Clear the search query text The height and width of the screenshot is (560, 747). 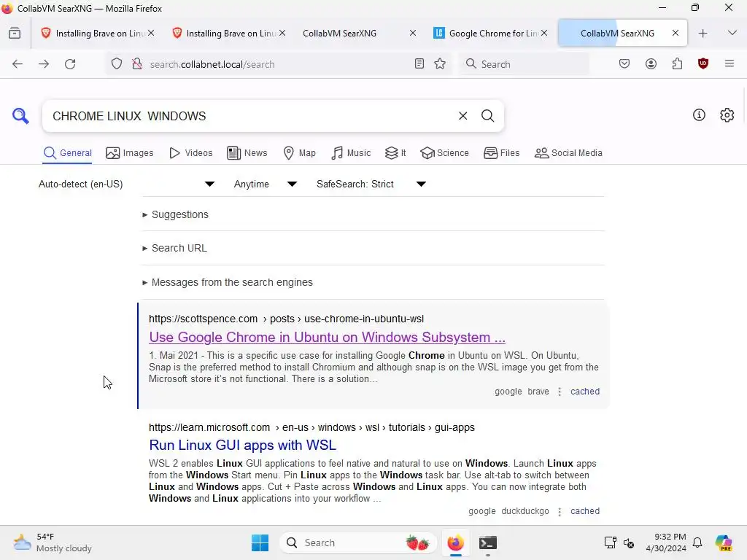[x=462, y=116]
